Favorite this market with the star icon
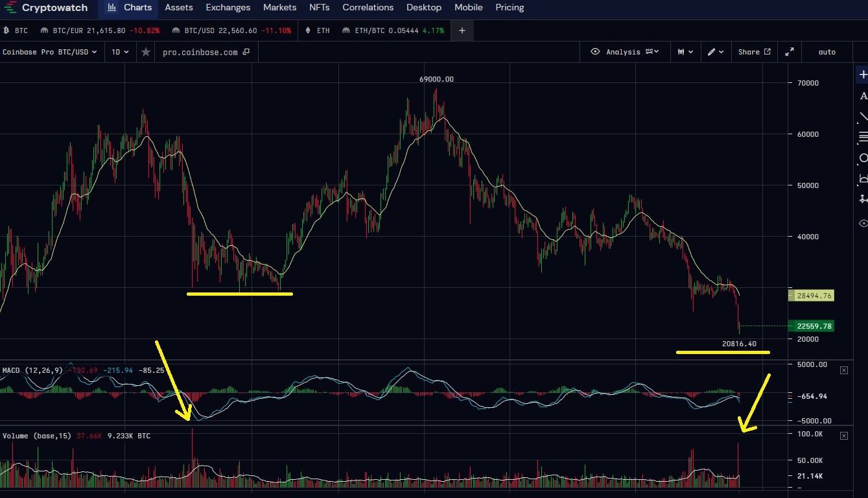 [x=146, y=52]
